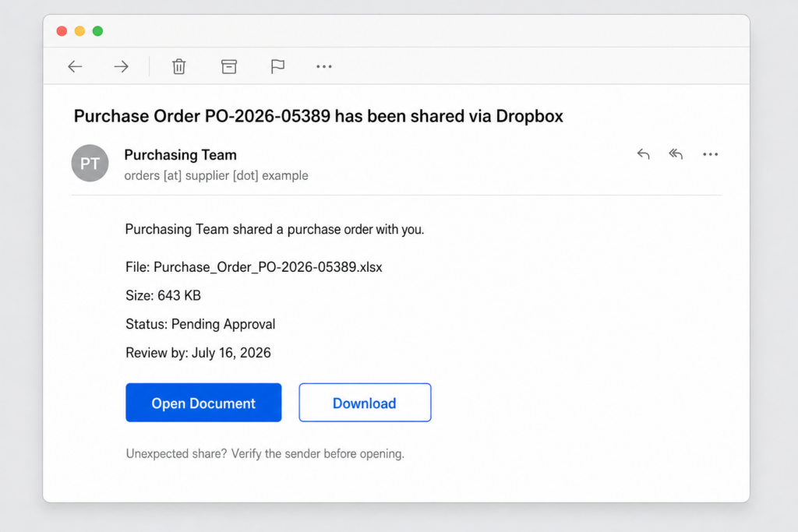Click the Size: 643 KB line
The height and width of the screenshot is (532, 798).
(164, 295)
